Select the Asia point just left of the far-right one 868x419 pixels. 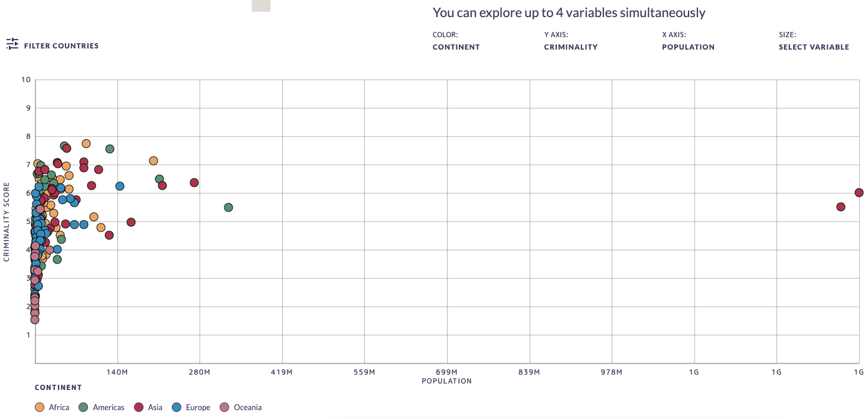[x=841, y=207]
